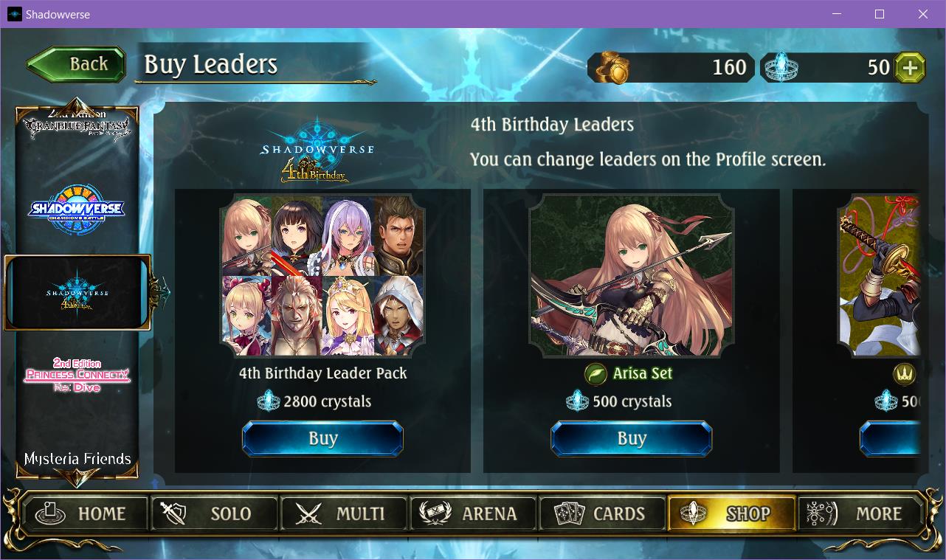Click the green plus add-crystals icon
Image resolution: width=946 pixels, height=560 pixels.
coord(910,68)
